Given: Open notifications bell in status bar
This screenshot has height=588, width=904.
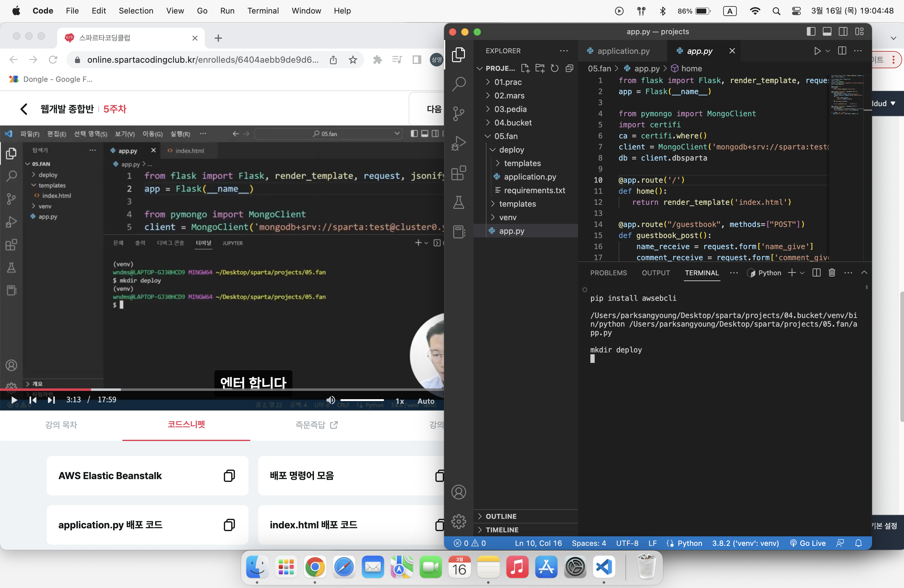Looking at the screenshot, I should point(858,543).
